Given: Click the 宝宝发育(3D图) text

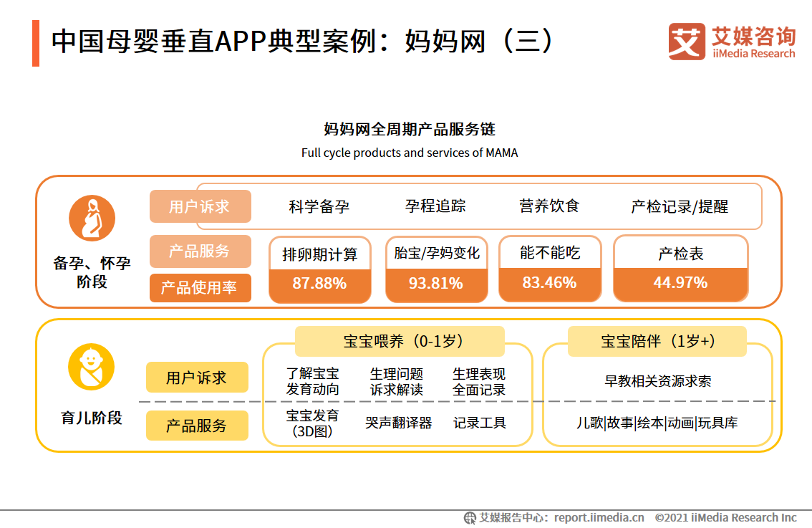Looking at the screenshot, I should coord(312,423).
